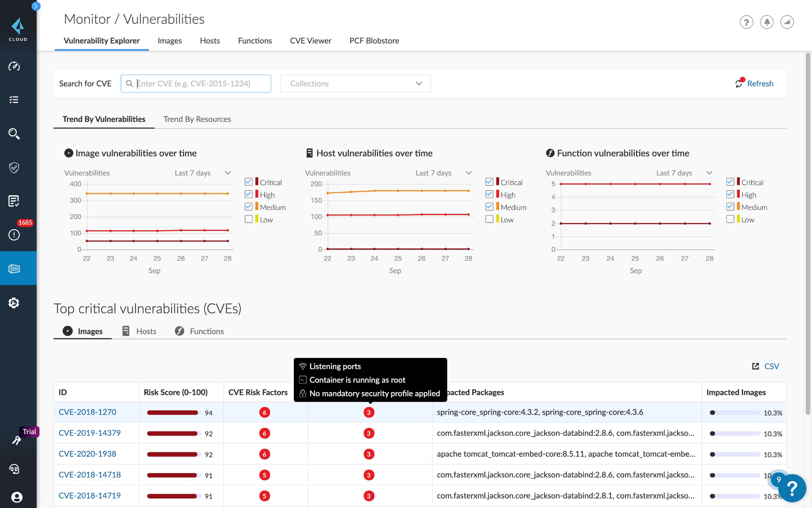Open the Compute container icon in sidebar
The width and height of the screenshot is (812, 508).
click(x=14, y=269)
